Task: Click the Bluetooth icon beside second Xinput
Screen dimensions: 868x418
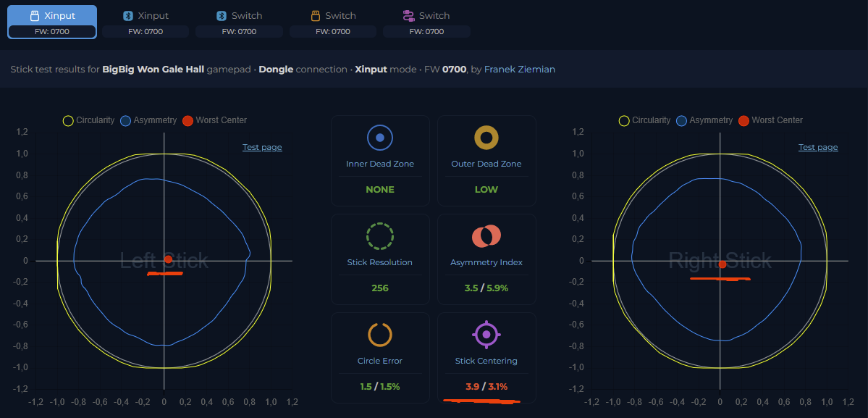Action: click(x=128, y=15)
